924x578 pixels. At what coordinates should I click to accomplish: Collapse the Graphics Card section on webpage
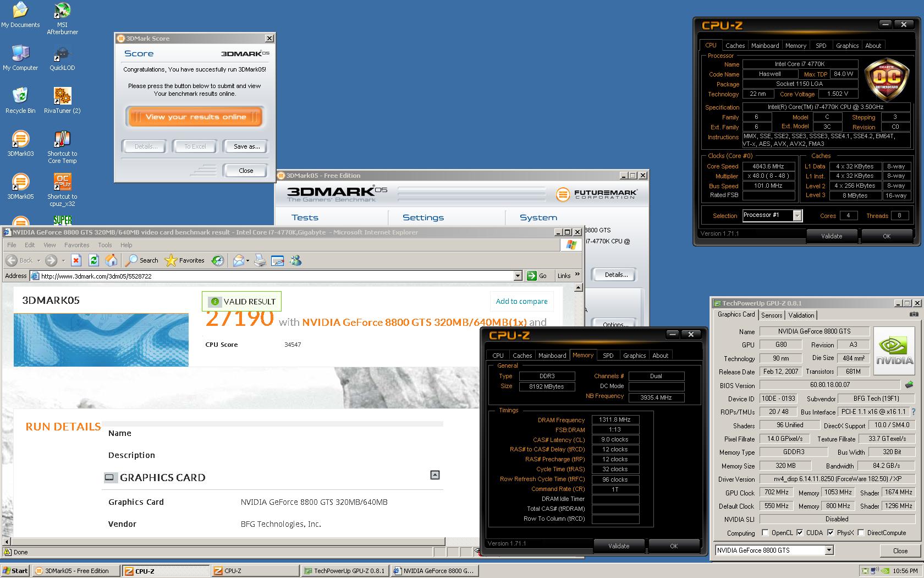435,475
